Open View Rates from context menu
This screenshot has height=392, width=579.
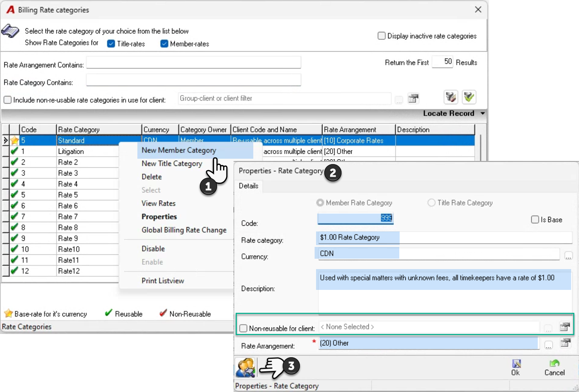(158, 203)
